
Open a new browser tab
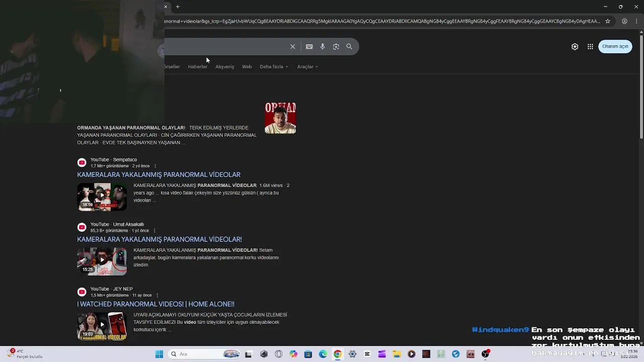[x=178, y=7]
